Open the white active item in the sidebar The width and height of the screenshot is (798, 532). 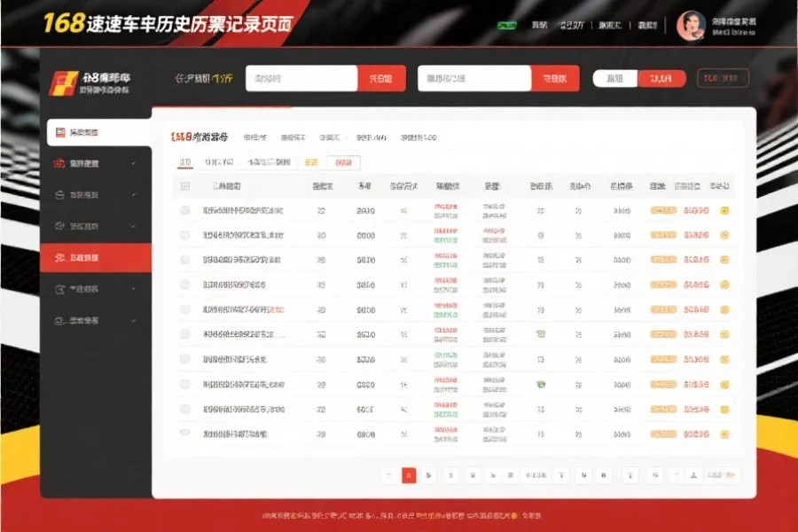99,132
